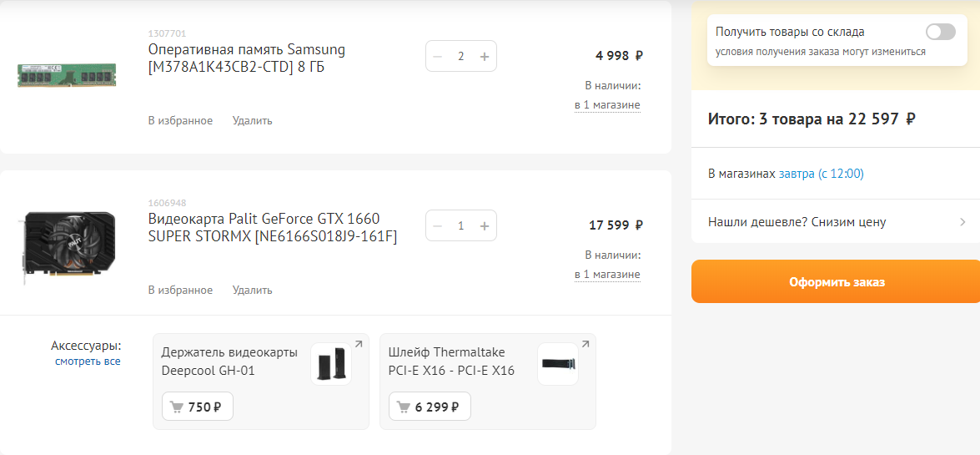This screenshot has height=455, width=980.
Task: Click plus icon for Palit GeForce quantity
Action: (484, 226)
